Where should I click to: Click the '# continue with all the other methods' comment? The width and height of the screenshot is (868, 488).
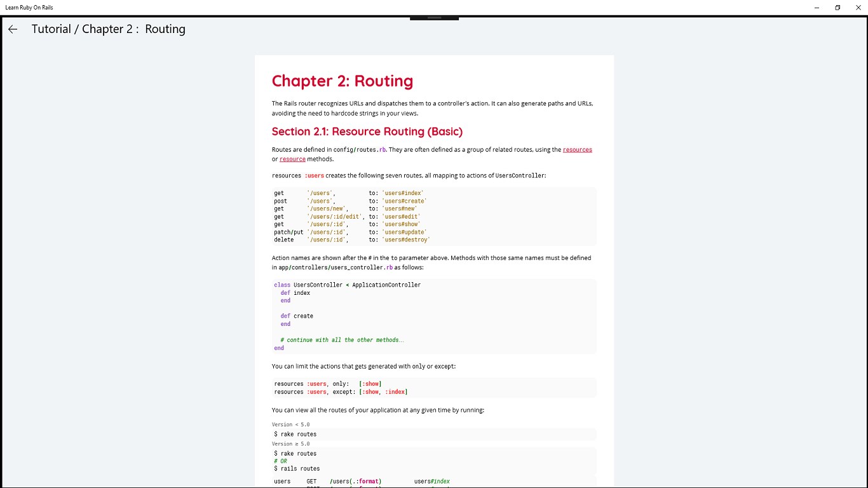342,340
